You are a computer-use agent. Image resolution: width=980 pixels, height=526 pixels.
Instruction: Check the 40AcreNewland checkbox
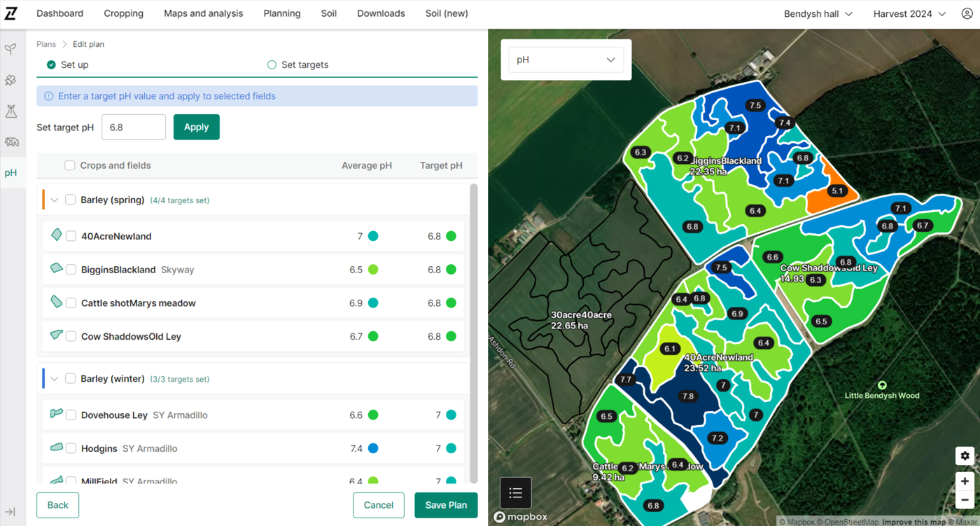pyautogui.click(x=71, y=236)
